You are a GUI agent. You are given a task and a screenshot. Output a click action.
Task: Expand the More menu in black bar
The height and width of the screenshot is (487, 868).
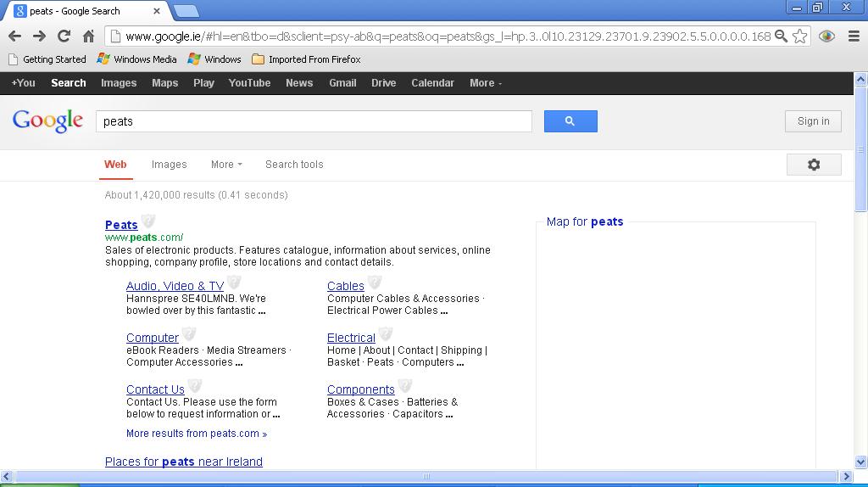[x=486, y=83]
